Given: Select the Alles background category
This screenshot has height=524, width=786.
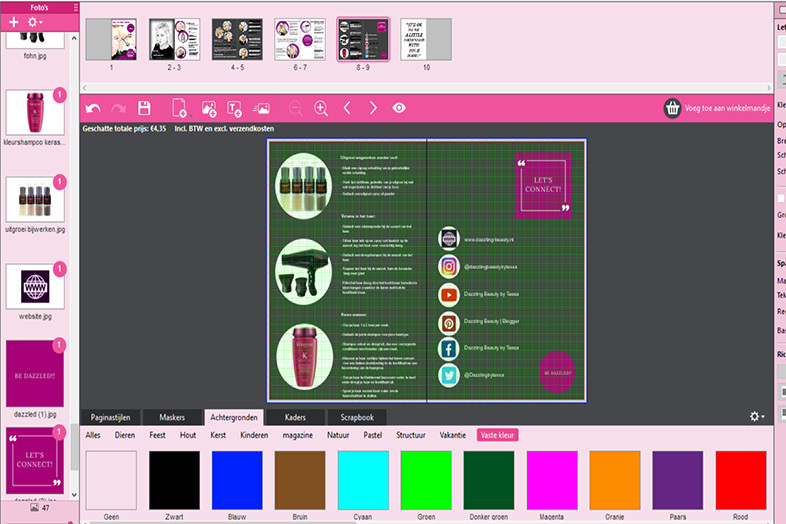Looking at the screenshot, I should tap(93, 435).
